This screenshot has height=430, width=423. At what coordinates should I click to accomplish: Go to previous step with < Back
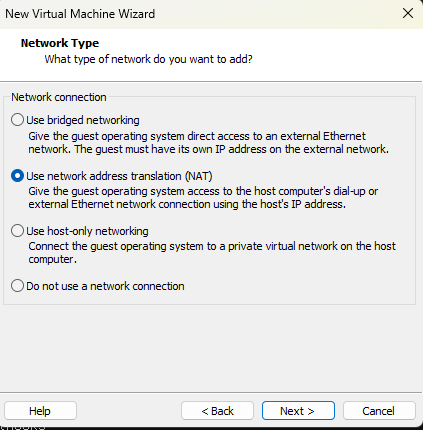click(x=217, y=411)
